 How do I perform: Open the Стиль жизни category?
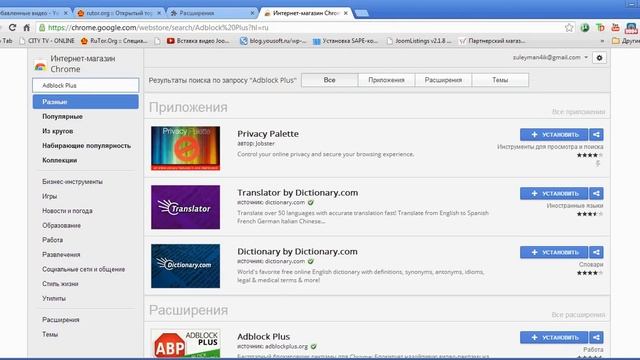pos(60,284)
